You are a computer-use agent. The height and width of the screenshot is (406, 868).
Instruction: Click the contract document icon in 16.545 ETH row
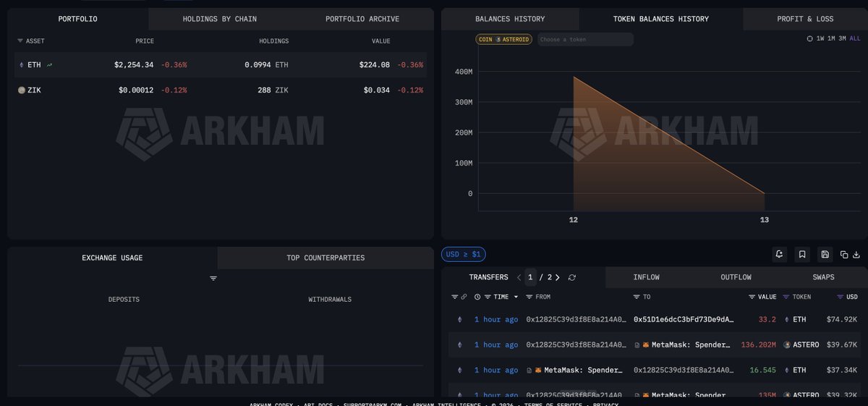529,371
